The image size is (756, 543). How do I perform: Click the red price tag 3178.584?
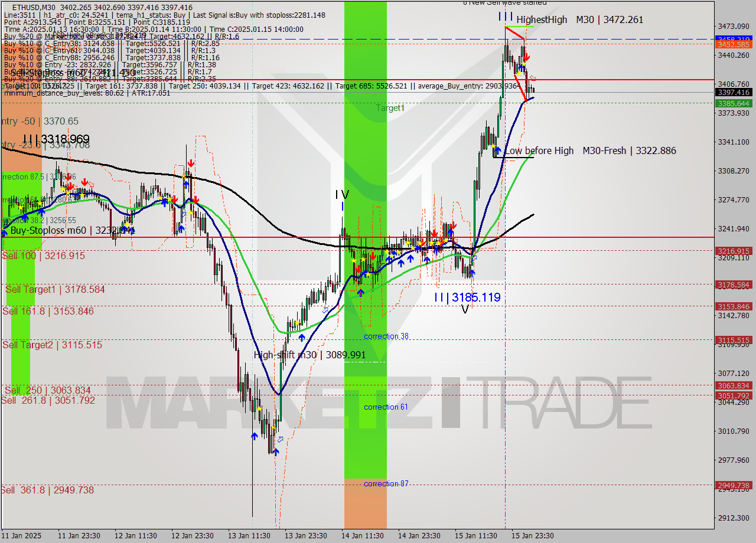733,284
